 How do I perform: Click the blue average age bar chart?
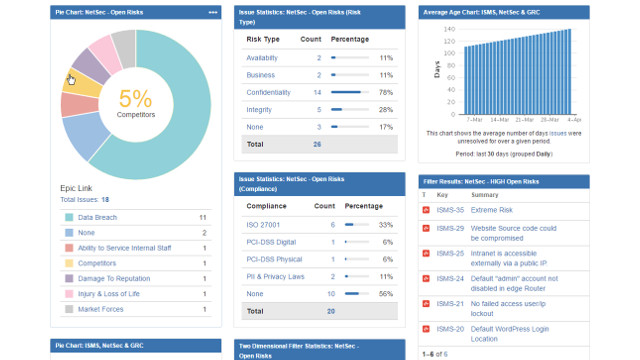point(518,73)
